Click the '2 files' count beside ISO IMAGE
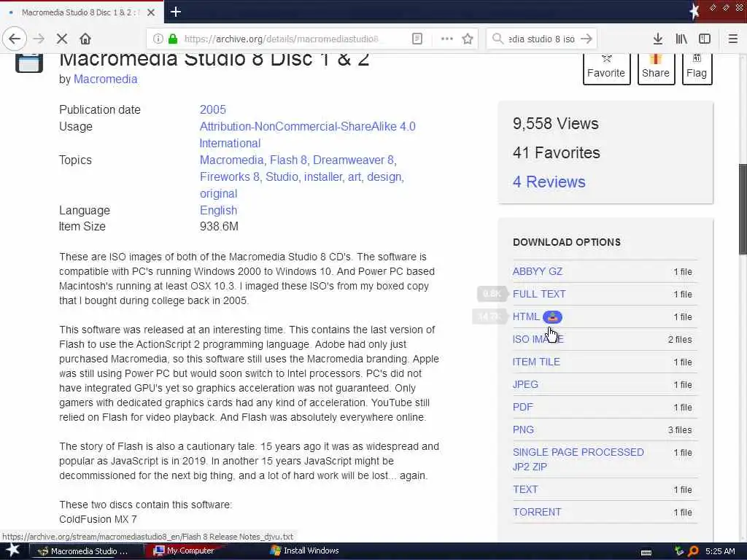Viewport: 747px width, 560px height. click(x=680, y=340)
